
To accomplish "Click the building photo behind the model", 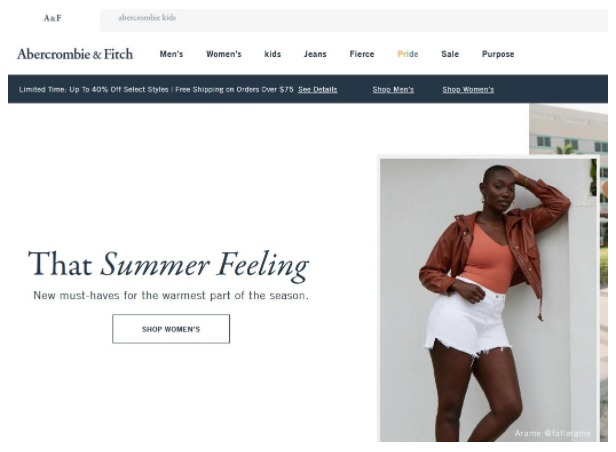I will point(568,130).
